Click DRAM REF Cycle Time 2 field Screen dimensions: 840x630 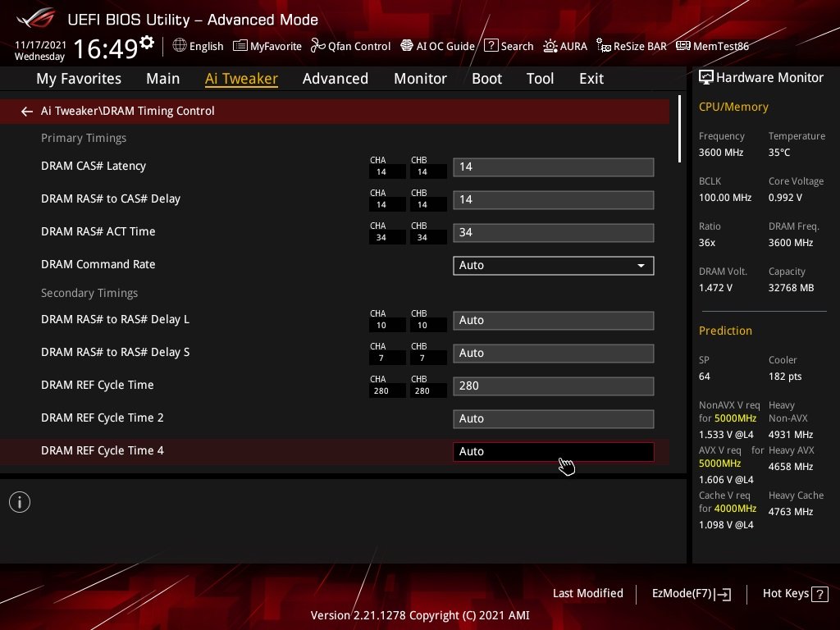(x=554, y=419)
